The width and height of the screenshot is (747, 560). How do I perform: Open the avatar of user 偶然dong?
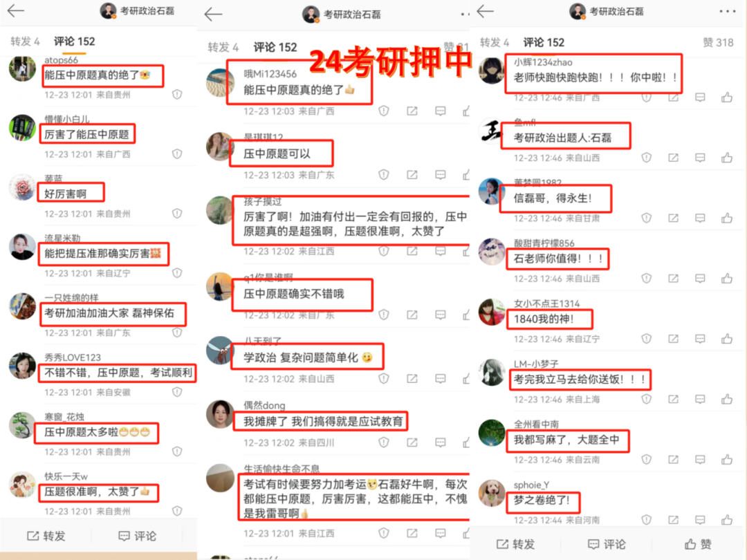tap(220, 414)
